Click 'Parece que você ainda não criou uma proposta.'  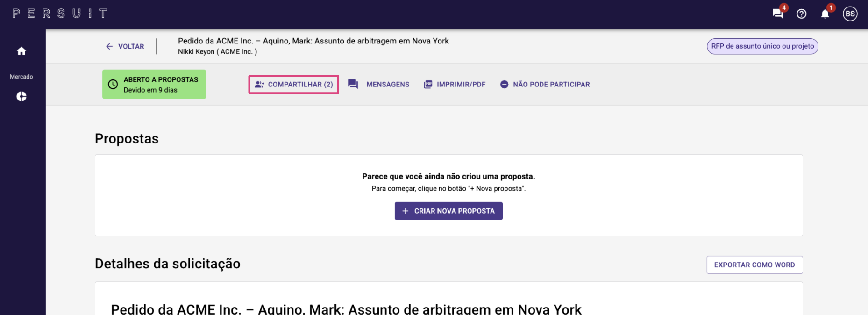pos(448,176)
